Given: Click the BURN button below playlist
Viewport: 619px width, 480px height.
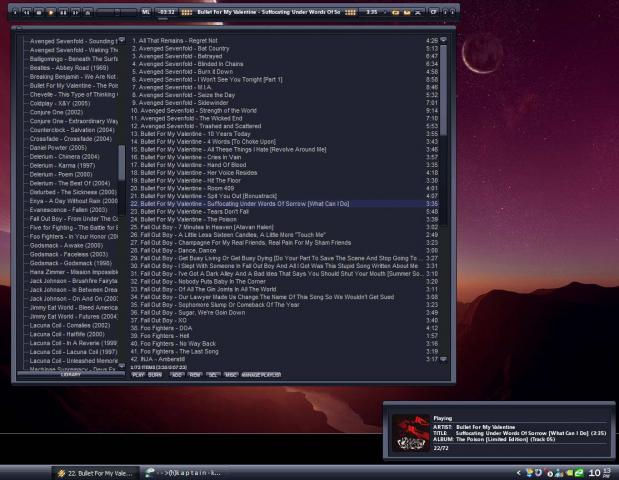Looking at the screenshot, I should pos(155,375).
